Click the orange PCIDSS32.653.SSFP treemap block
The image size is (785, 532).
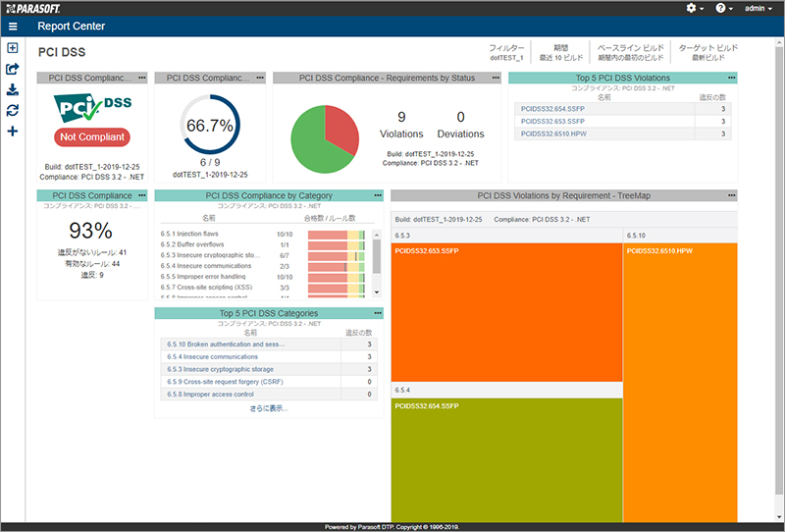click(x=506, y=312)
